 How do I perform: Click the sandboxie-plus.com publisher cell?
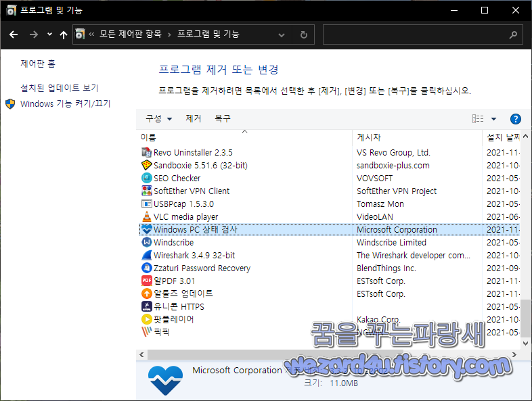(x=393, y=166)
